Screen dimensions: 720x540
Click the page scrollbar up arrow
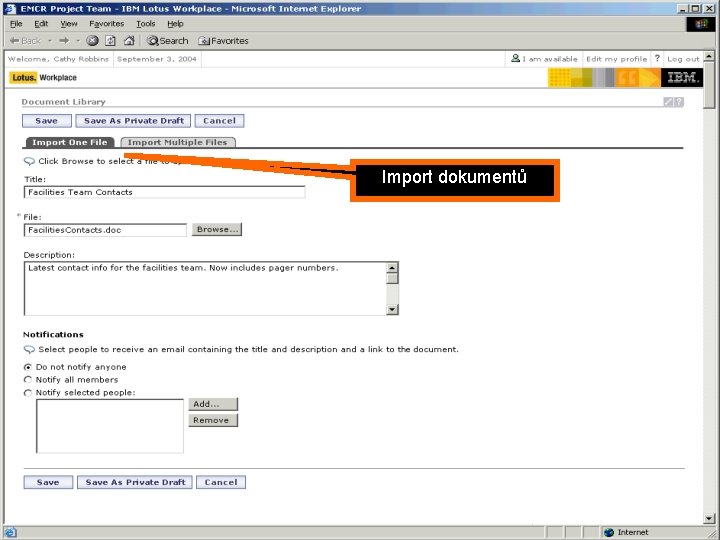pos(709,56)
